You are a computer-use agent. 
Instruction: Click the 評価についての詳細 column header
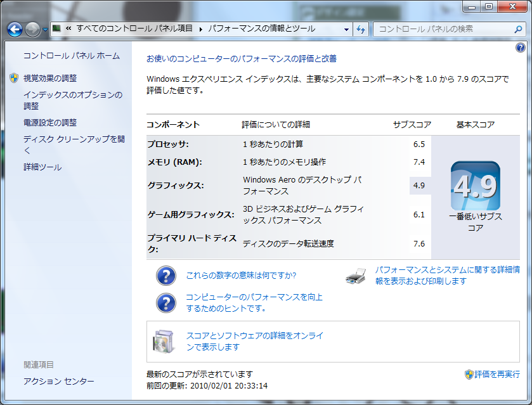(x=276, y=125)
